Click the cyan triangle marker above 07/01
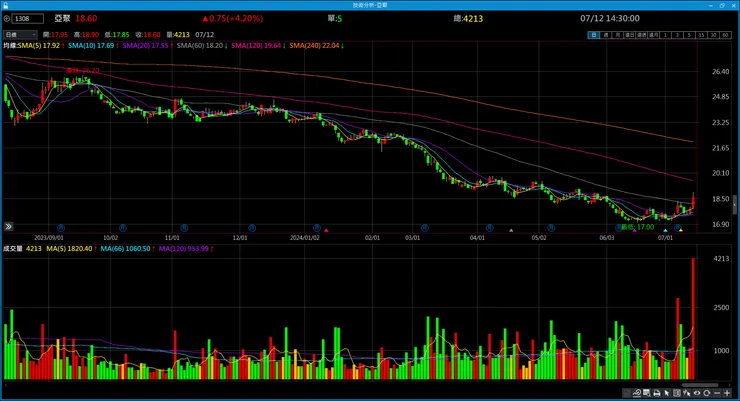Screen dimensions: 740x401 coord(665,230)
